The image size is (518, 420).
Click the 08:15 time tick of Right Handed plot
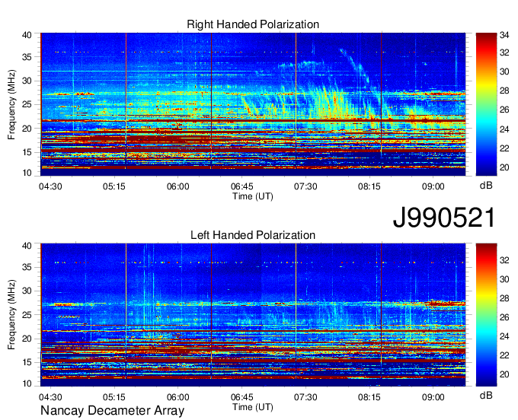click(x=369, y=186)
